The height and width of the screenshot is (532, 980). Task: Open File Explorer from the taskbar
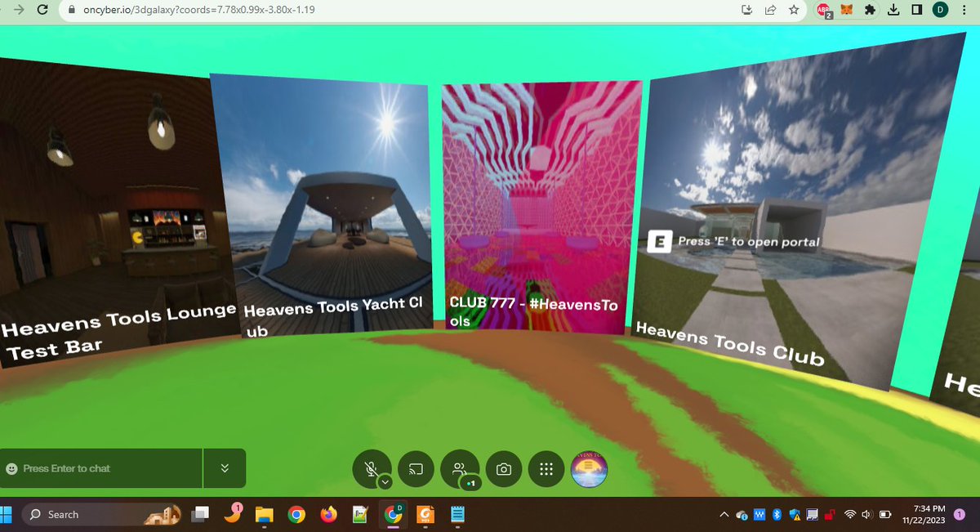point(264,515)
